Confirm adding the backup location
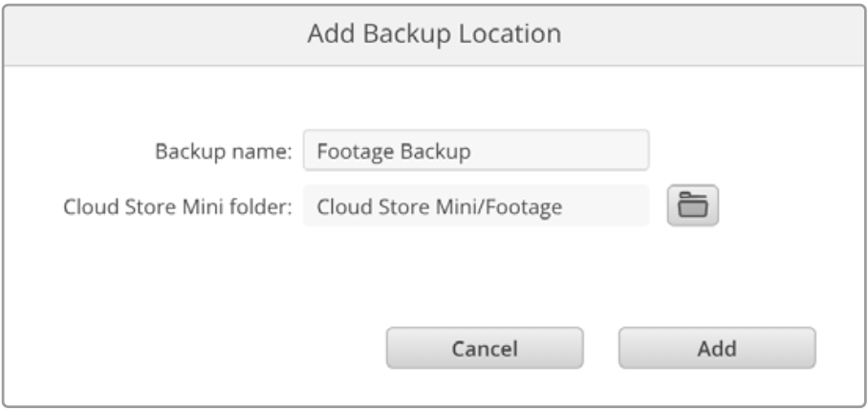Viewport: 868px width, 411px height. pos(717,348)
